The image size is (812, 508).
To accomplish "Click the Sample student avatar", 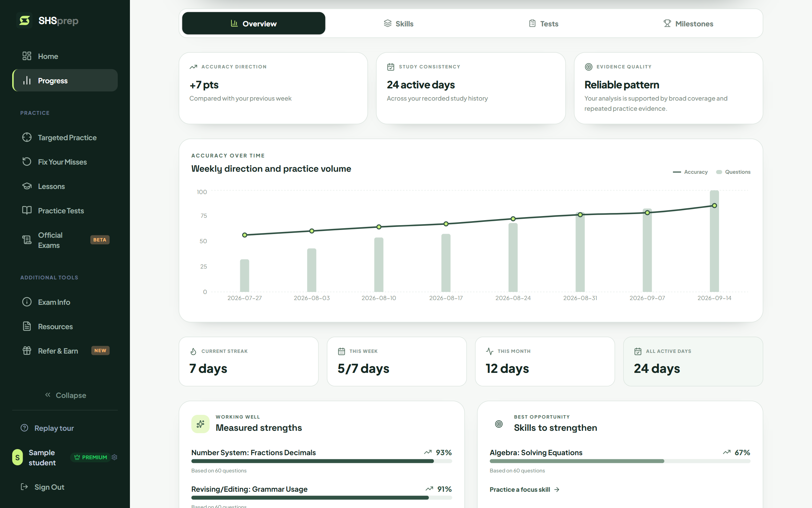I will pos(18,457).
